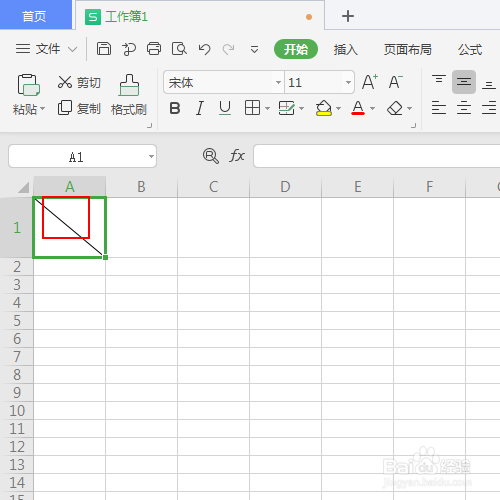Select column D header

pyautogui.click(x=285, y=187)
